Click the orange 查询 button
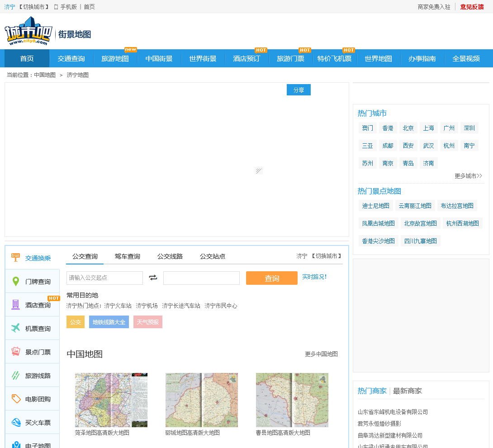 (272, 278)
